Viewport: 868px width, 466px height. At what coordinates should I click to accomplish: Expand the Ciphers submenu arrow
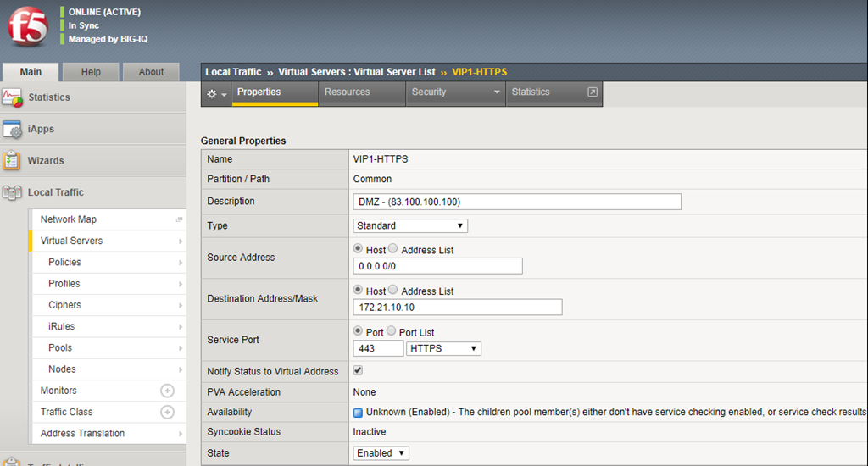point(181,306)
